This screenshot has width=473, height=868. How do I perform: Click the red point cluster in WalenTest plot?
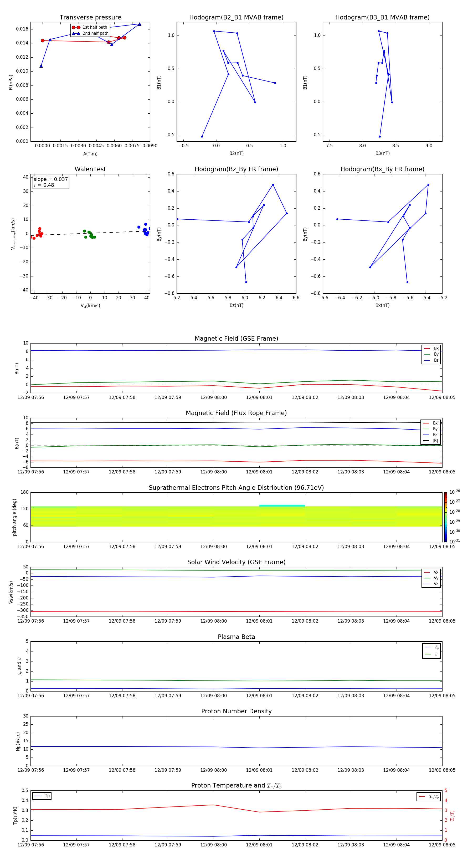pyautogui.click(x=38, y=233)
